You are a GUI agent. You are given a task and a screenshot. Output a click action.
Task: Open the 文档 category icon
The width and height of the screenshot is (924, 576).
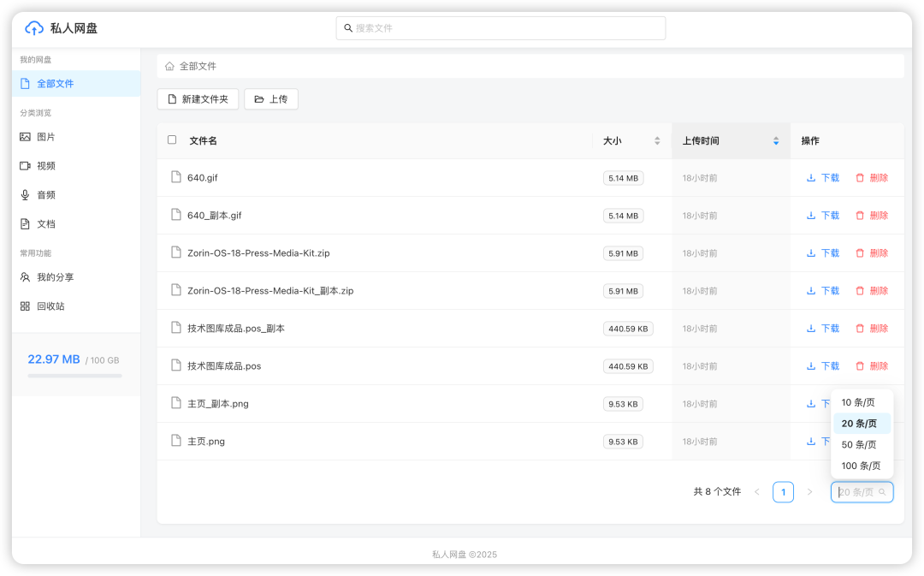click(26, 223)
